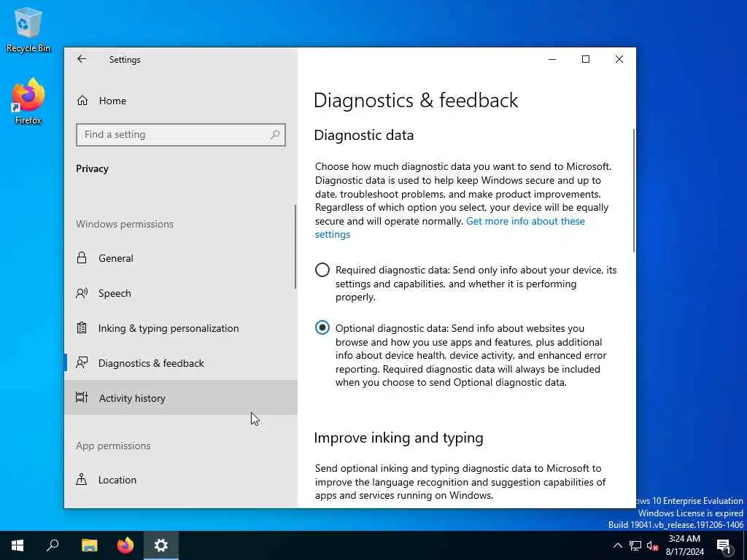This screenshot has height=560, width=747.
Task: Open the Location app permissions page
Action: pos(181,480)
